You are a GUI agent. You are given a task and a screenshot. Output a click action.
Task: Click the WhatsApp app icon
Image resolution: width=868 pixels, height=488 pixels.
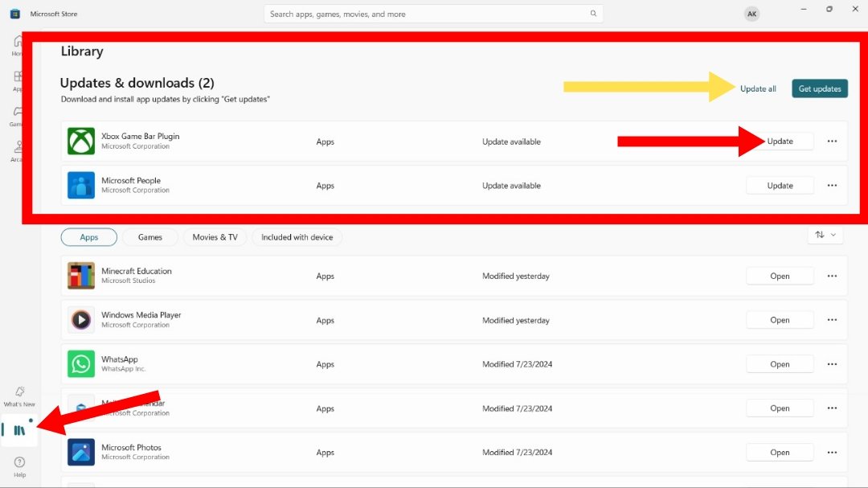click(81, 364)
